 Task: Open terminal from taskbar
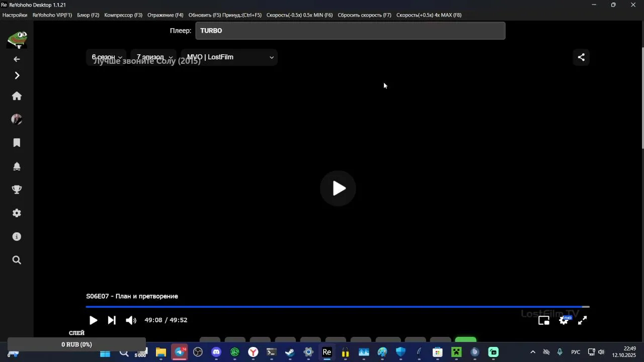(x=272, y=353)
